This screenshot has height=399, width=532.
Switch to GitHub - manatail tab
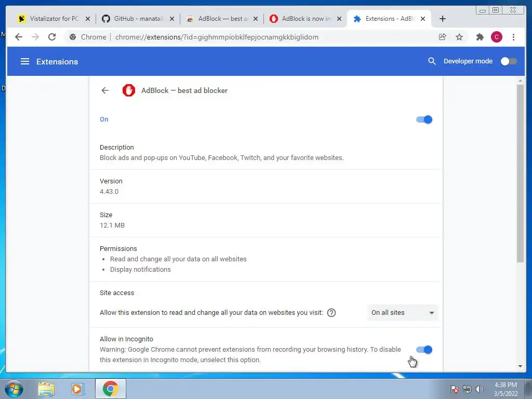pos(138,19)
